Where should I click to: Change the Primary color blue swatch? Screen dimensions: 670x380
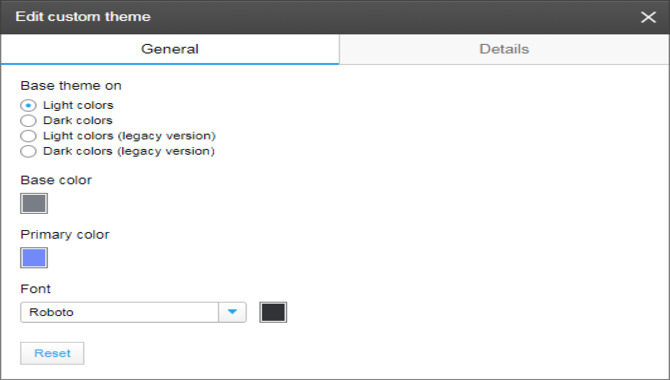(x=34, y=258)
